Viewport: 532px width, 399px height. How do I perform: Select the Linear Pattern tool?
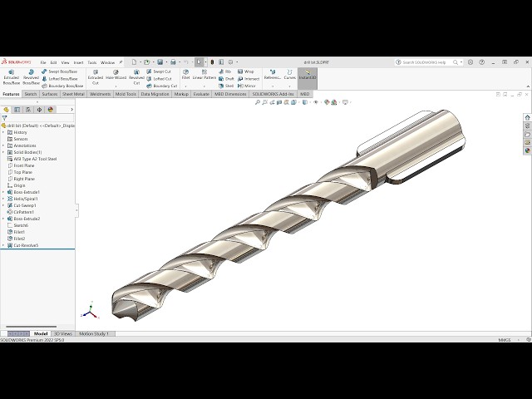[x=204, y=75]
